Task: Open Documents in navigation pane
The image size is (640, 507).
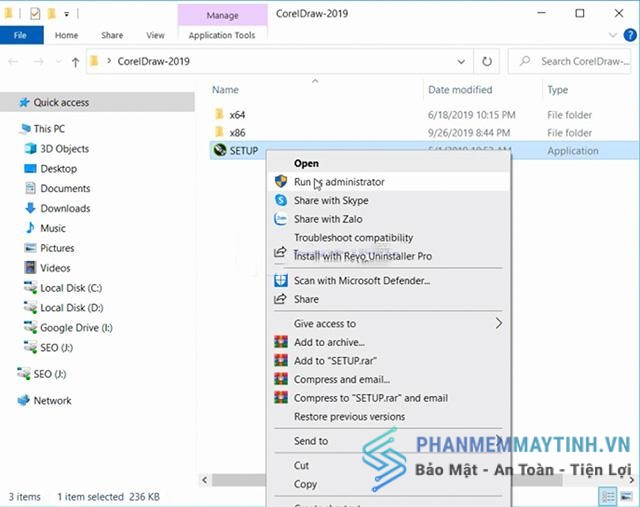Action: (x=65, y=188)
